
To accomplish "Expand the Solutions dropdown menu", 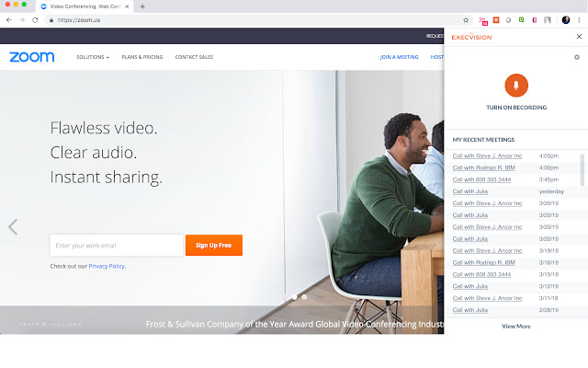I will (93, 57).
